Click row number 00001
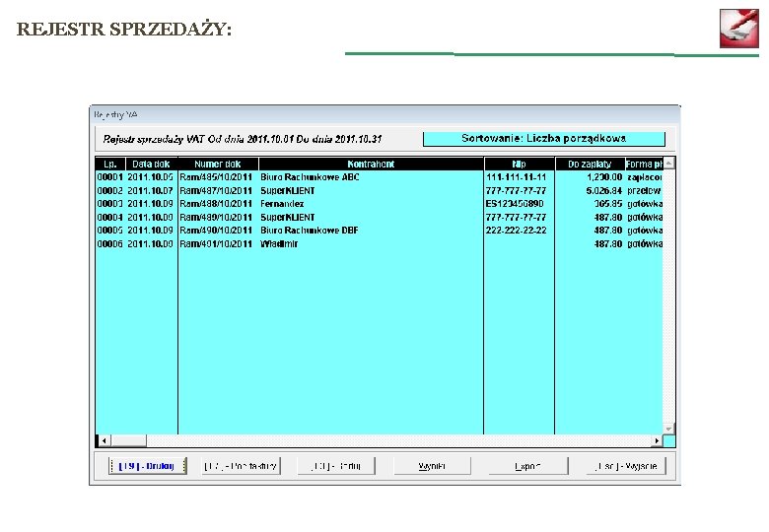This screenshot has height=532, width=769. pos(109,177)
